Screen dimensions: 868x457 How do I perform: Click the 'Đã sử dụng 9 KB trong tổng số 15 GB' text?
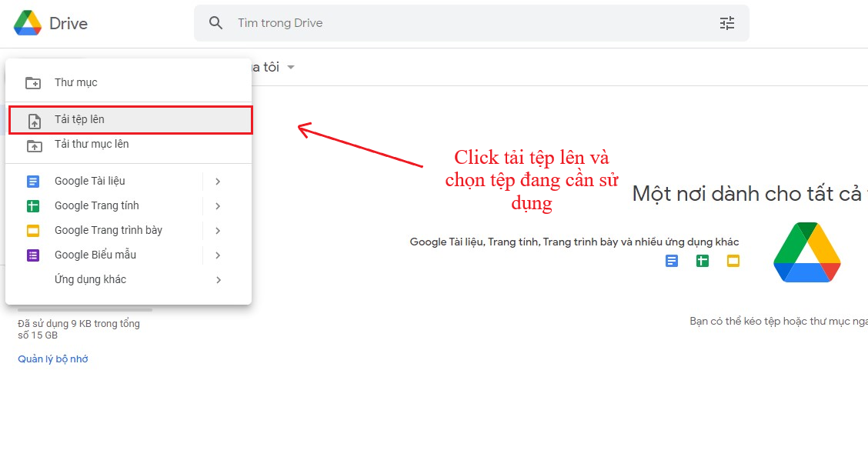78,329
